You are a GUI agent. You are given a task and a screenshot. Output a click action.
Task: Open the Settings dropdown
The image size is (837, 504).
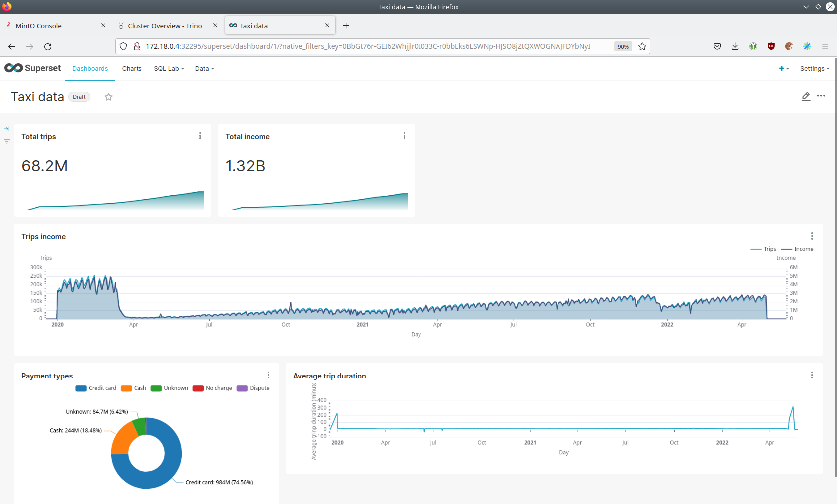814,69
